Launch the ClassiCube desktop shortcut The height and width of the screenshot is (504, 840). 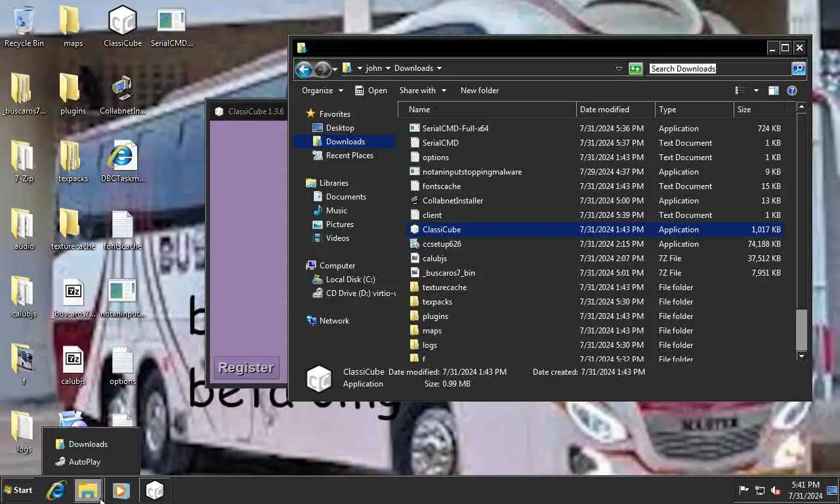pos(123,26)
